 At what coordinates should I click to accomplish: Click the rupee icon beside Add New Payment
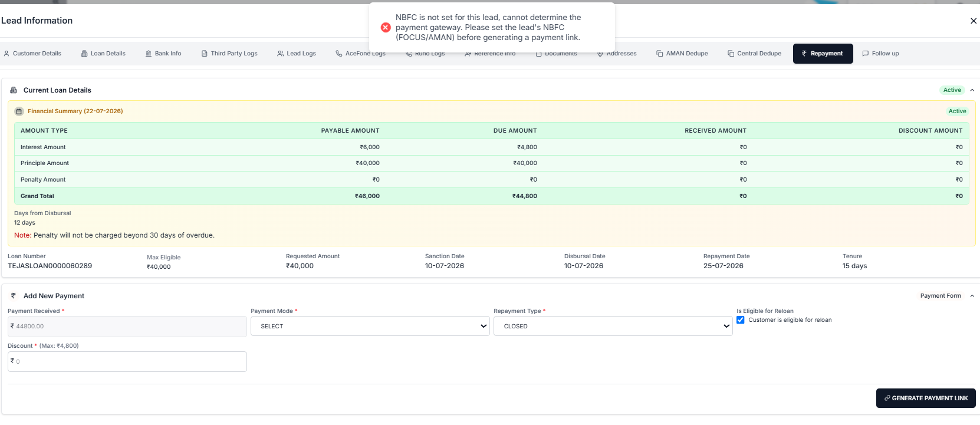[14, 296]
